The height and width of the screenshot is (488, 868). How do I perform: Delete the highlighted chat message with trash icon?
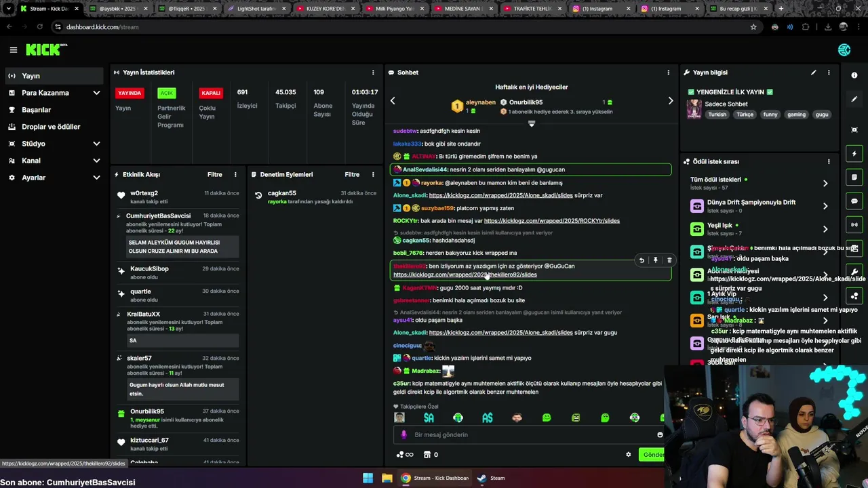click(669, 260)
